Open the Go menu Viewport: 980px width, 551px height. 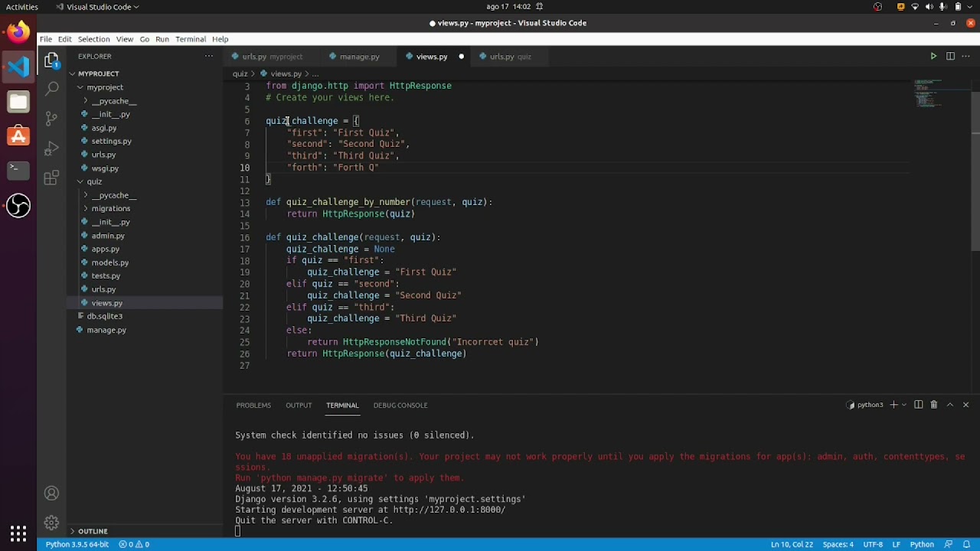144,39
